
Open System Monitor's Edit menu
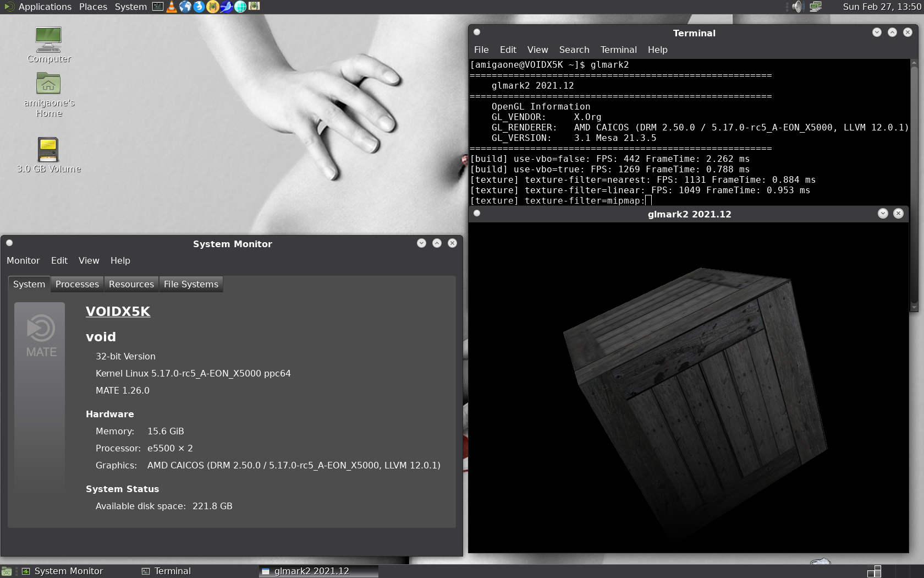(x=59, y=260)
